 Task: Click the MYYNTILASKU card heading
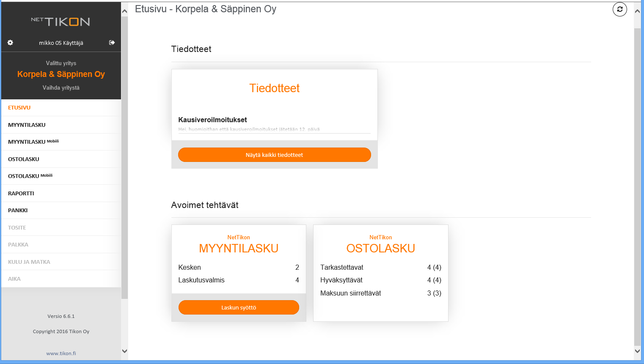pos(239,249)
